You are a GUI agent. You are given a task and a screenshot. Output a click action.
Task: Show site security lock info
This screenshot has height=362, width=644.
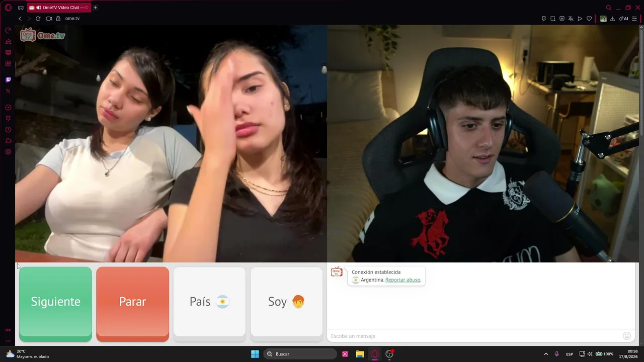point(58,19)
